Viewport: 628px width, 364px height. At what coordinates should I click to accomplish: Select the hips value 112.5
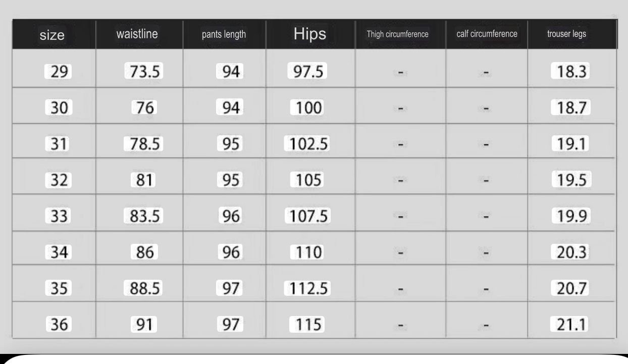307,288
